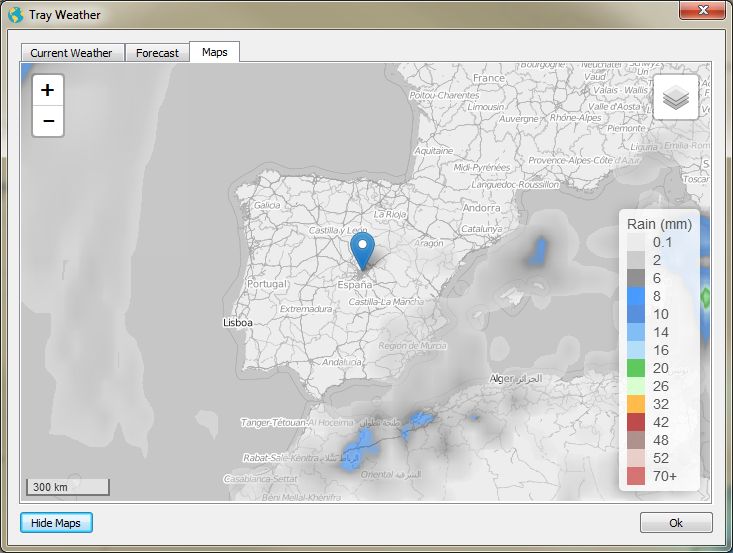
Task: Click the Castilla y León label
Action: (x=338, y=230)
